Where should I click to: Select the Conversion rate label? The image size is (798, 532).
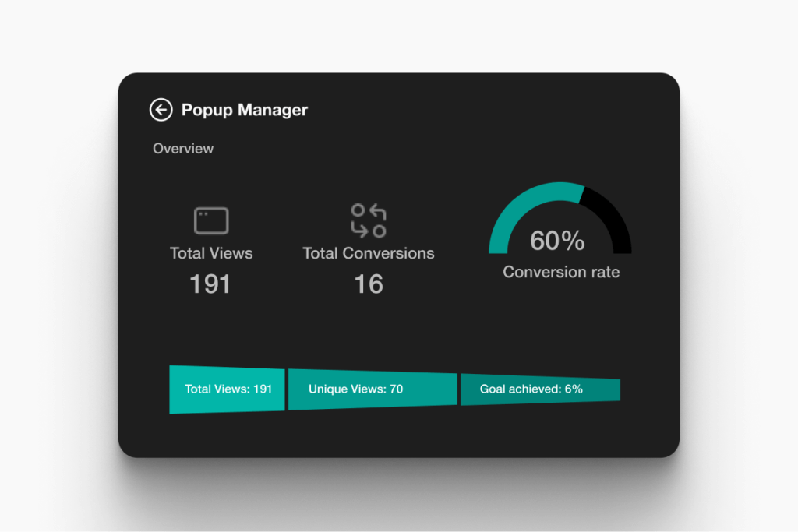click(x=560, y=272)
